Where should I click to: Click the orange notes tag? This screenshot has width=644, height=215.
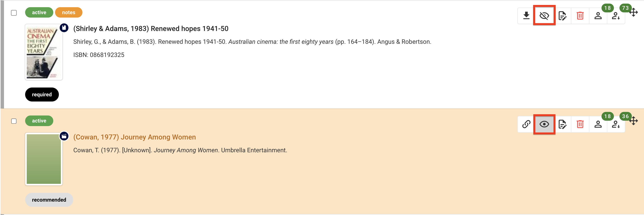(x=68, y=13)
